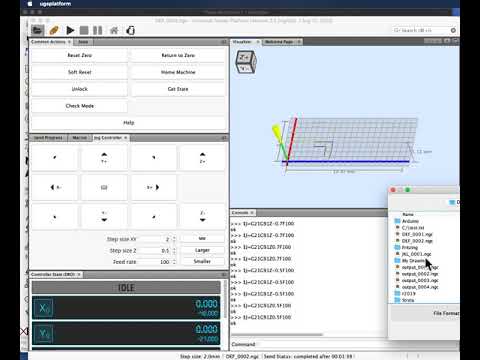480x360 pixels.
Task: Jog diagonally X- Y- (lower-left jog button)
Action: 55,216
